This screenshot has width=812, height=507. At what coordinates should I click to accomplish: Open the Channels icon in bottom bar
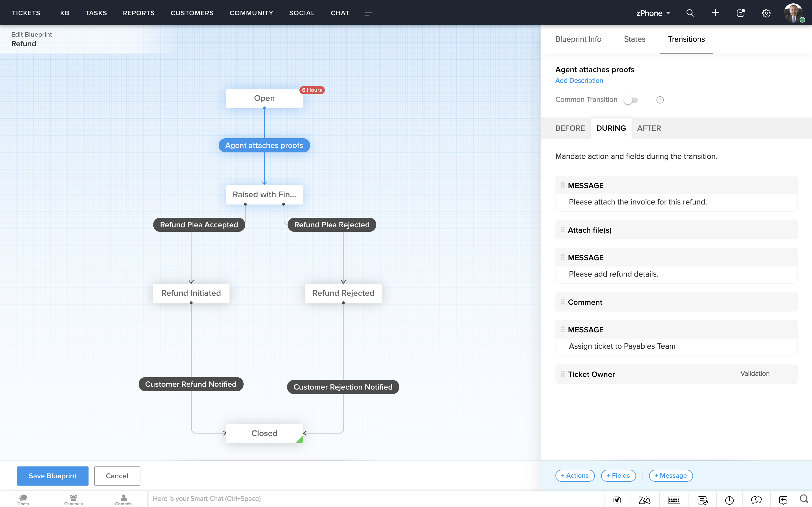[73, 500]
